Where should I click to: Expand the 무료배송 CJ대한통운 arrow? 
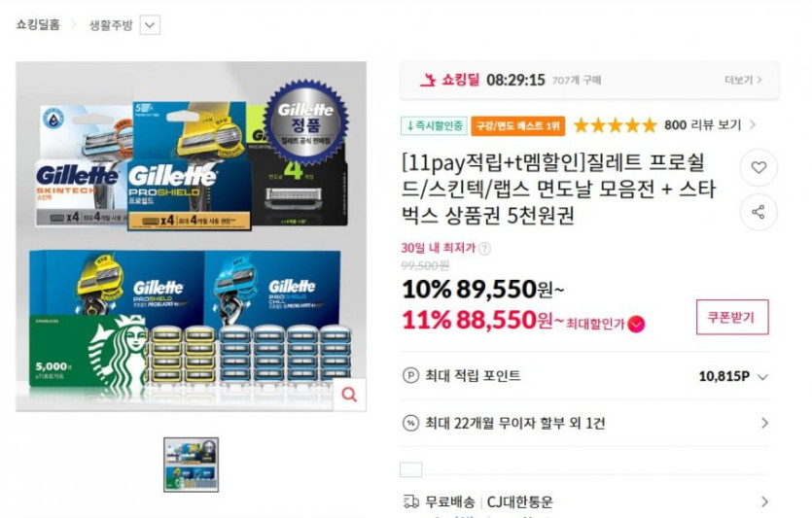(765, 501)
